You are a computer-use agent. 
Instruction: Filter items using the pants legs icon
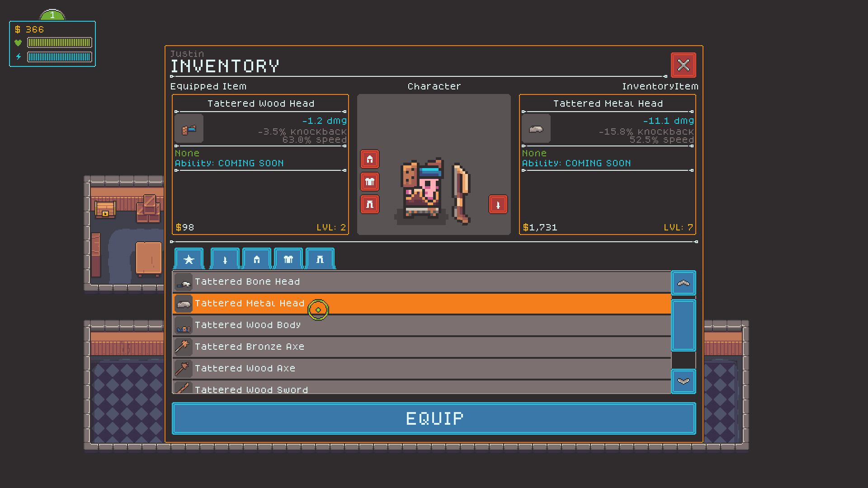coord(320,259)
